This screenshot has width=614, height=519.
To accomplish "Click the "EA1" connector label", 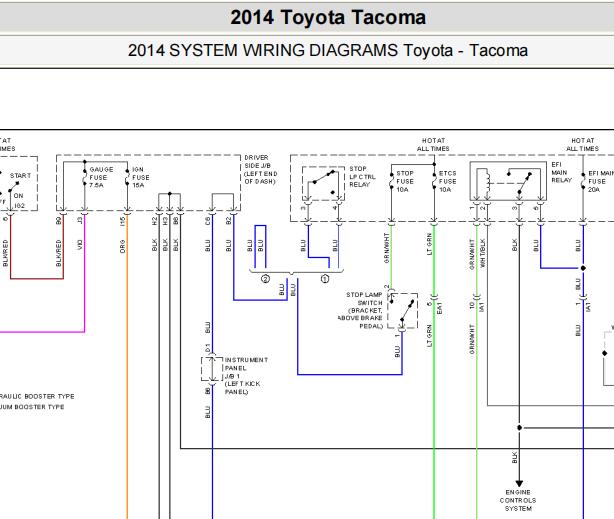I will (x=439, y=308).
